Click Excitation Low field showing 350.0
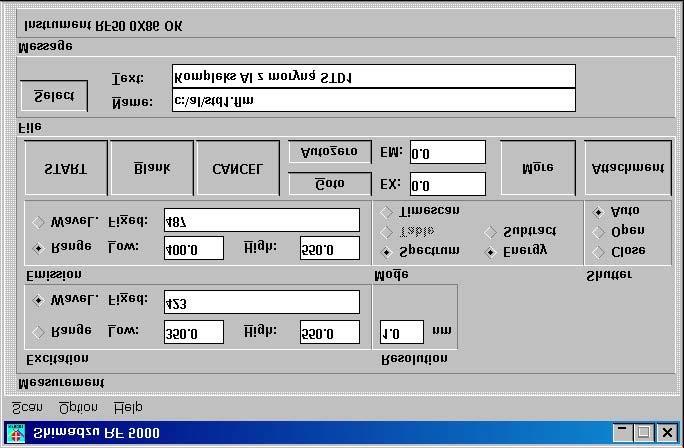The image size is (684, 448). [194, 332]
